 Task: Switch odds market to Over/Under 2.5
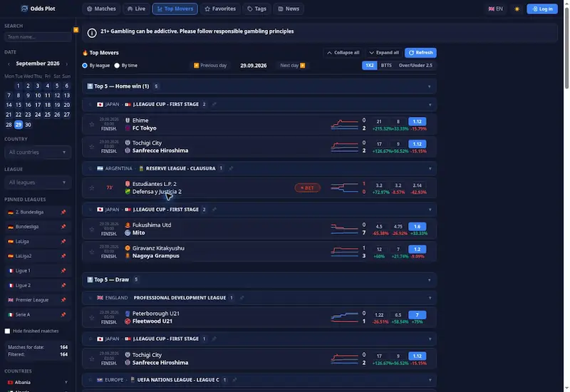415,66
